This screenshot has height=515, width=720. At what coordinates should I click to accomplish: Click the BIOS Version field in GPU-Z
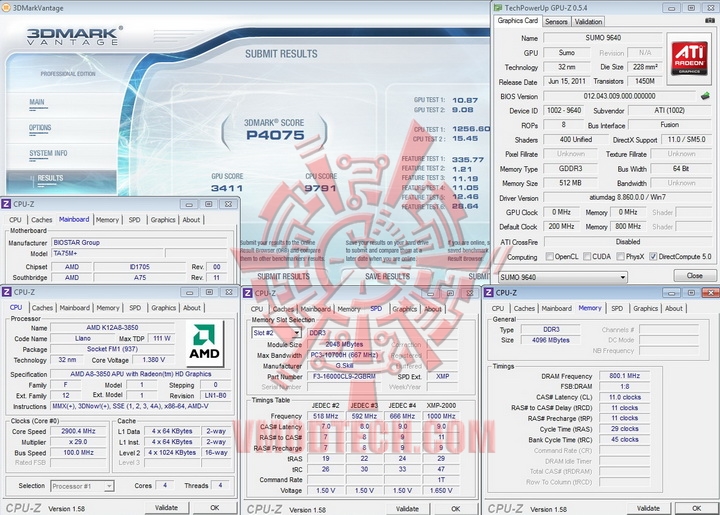pyautogui.click(x=619, y=96)
